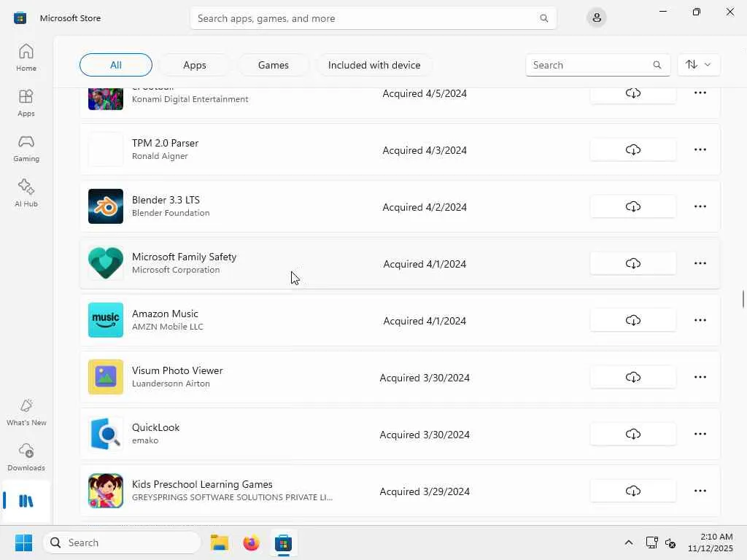747x560 pixels.
Task: Click the Microsoft Store logo icon
Action: point(20,18)
